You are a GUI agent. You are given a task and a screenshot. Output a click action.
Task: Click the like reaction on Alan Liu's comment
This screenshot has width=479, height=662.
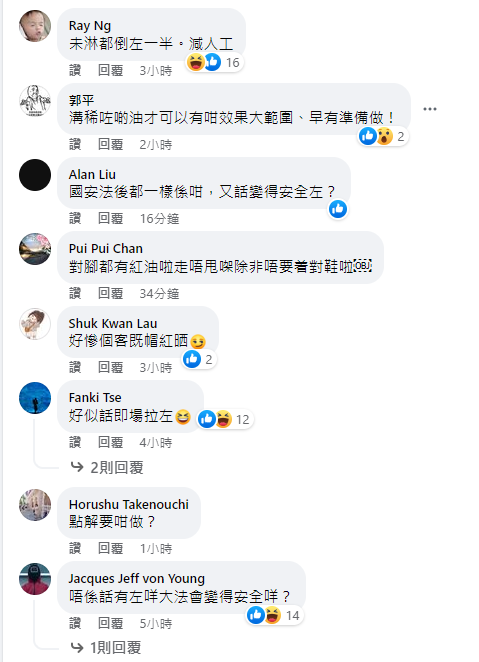coord(338,209)
